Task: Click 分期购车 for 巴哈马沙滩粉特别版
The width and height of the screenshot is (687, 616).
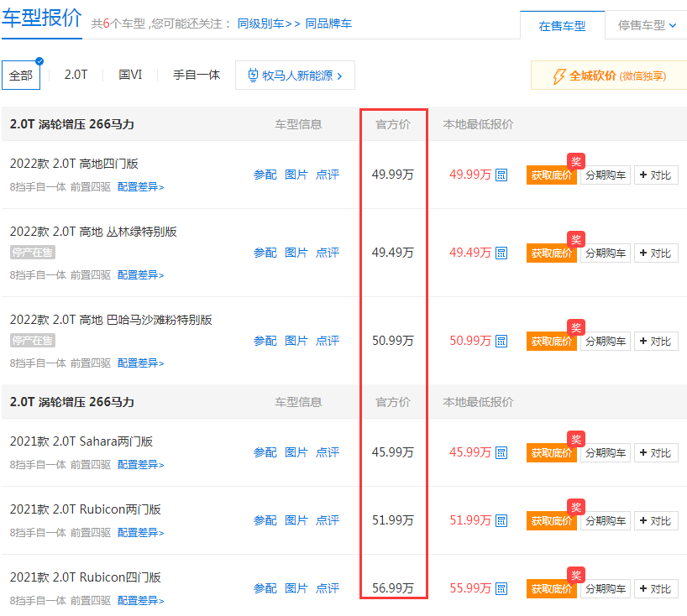Action: click(606, 341)
